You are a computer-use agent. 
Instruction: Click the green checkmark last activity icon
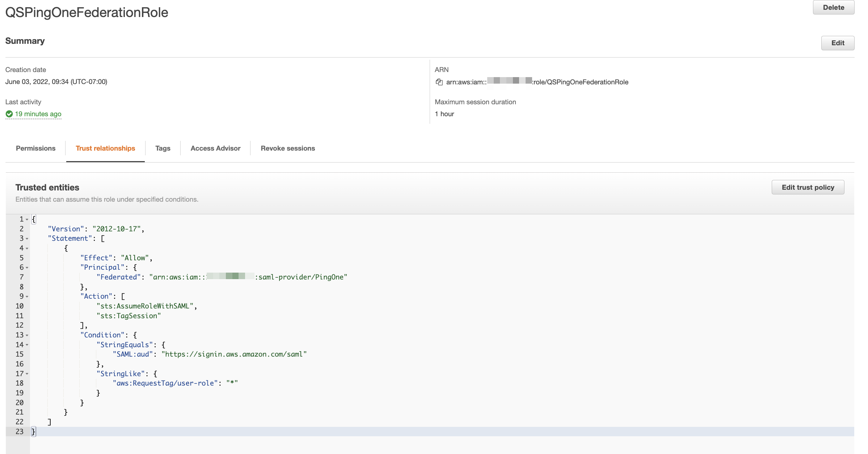coord(9,114)
